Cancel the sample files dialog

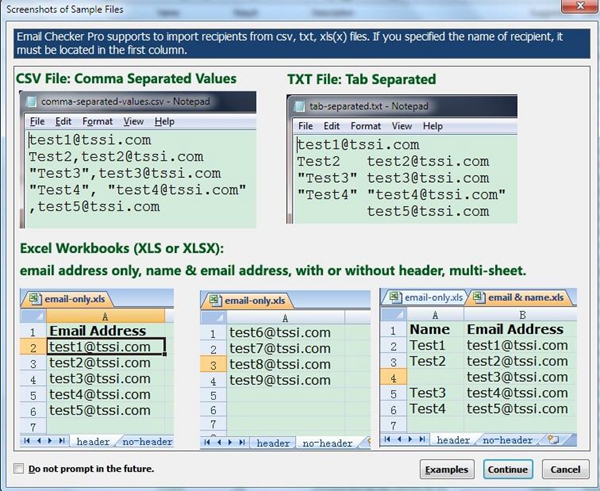pyautogui.click(x=564, y=469)
